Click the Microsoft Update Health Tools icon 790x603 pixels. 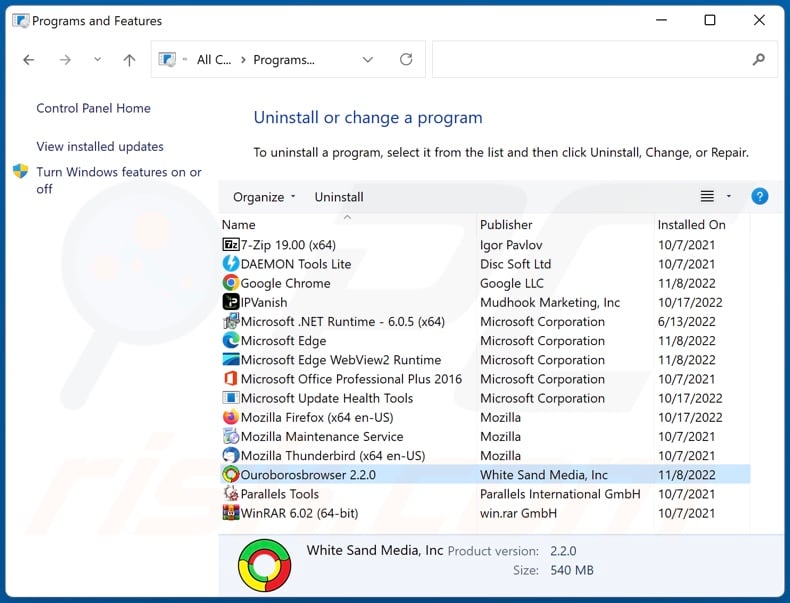point(231,398)
